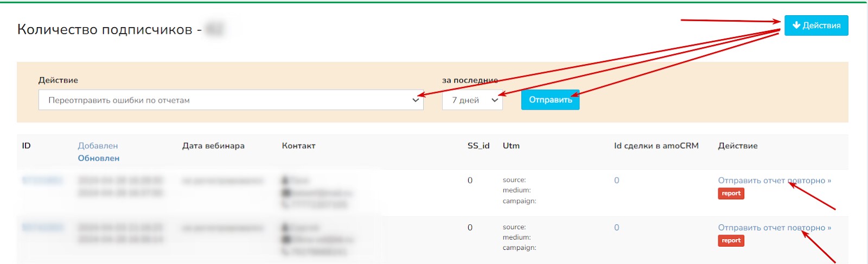
Task: Open the amoCRM deal link 0 in first row
Action: click(x=616, y=180)
